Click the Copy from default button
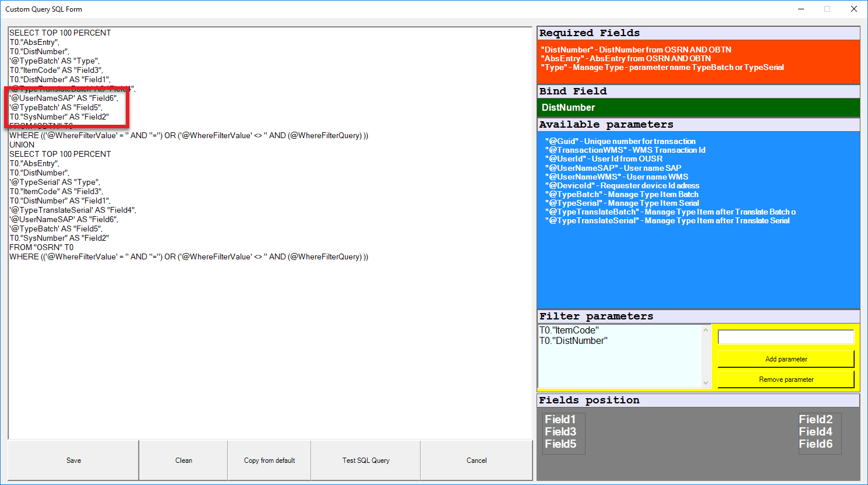Image resolution: width=868 pixels, height=485 pixels. coord(269,460)
